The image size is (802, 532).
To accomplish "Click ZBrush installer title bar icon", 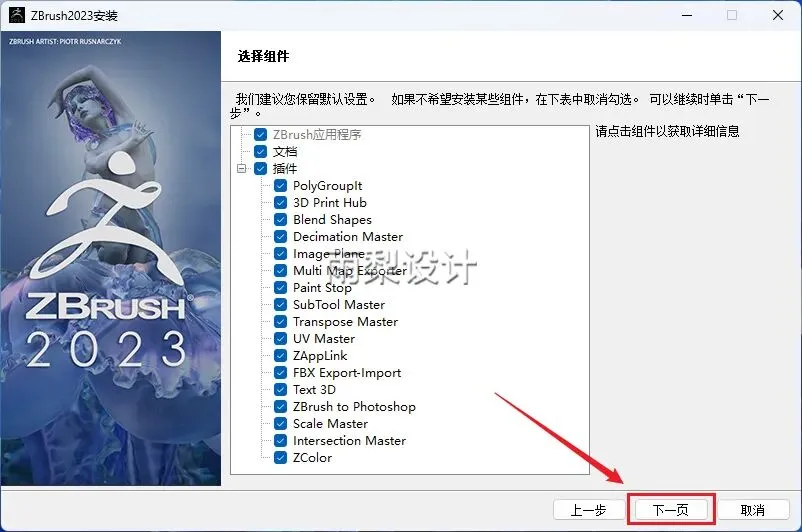I will [16, 15].
